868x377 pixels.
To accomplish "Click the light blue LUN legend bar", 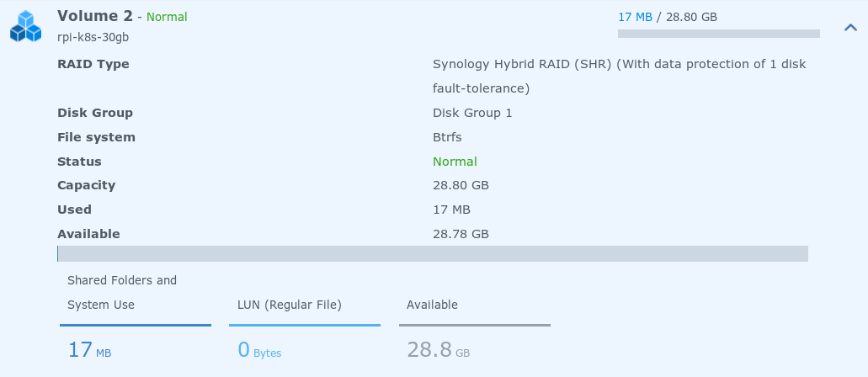I will tap(305, 326).
